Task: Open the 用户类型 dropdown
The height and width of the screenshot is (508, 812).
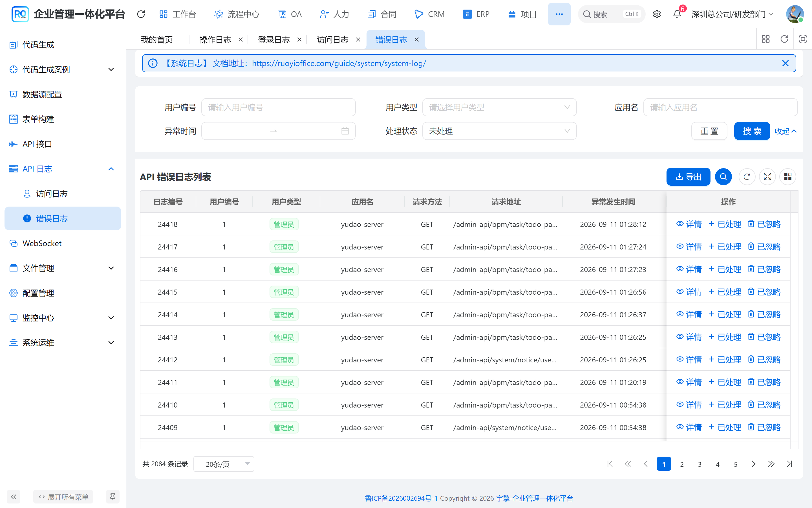Action: (499, 108)
